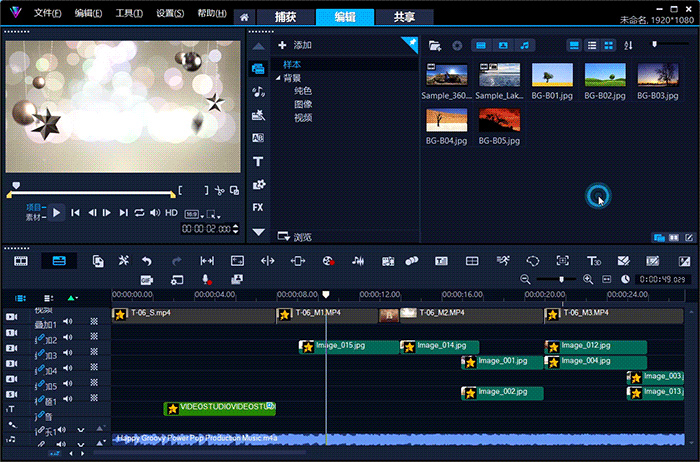The height and width of the screenshot is (462, 700).
Task: Click the 浏览 browse button
Action: tap(295, 237)
